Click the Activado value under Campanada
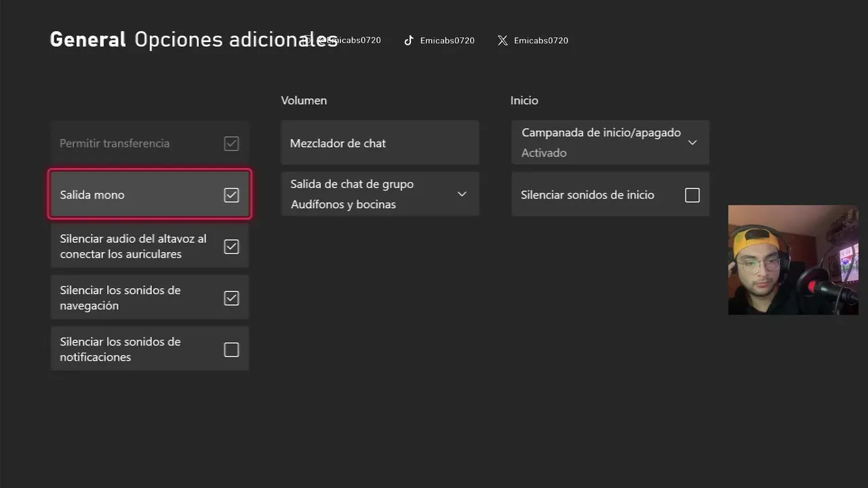The width and height of the screenshot is (868, 488). pos(544,153)
